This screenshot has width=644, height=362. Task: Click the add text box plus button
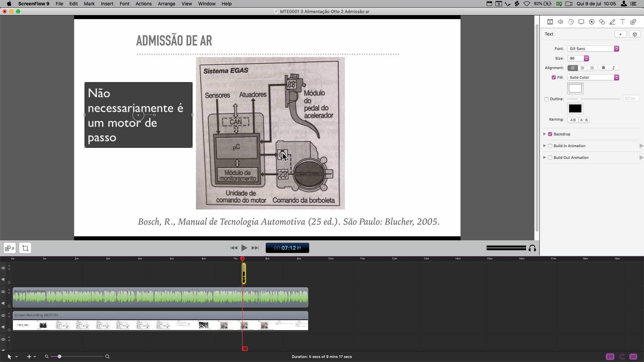click(x=620, y=34)
